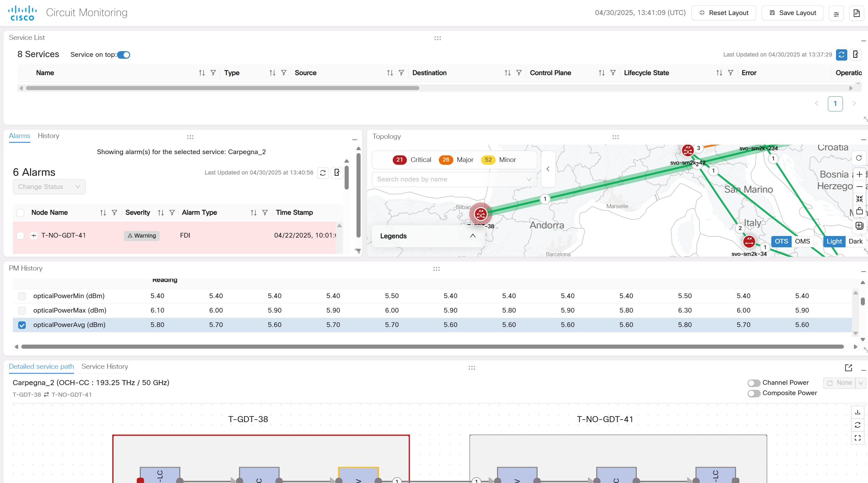Switch topology to Dark theme
This screenshot has width=868, height=483.
[x=855, y=242]
